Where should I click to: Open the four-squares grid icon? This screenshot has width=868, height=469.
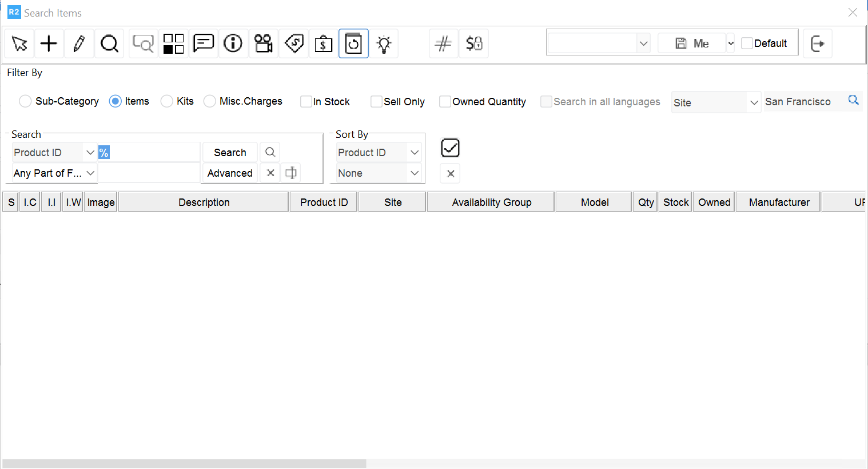tap(173, 43)
